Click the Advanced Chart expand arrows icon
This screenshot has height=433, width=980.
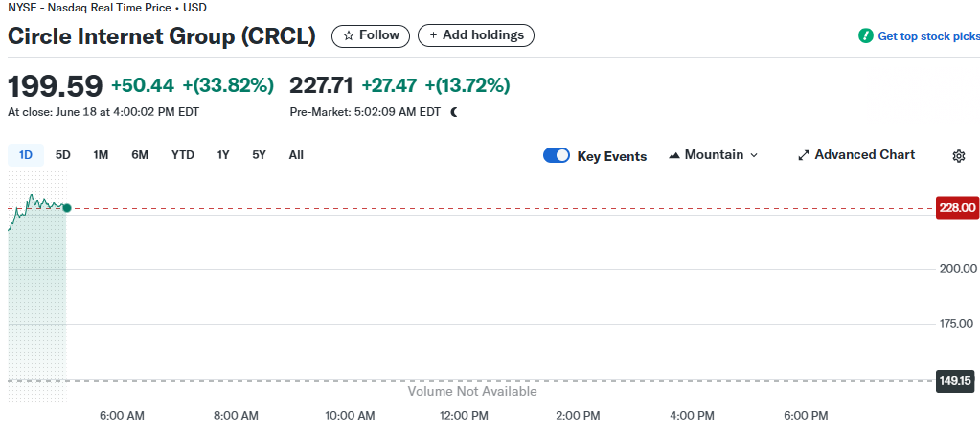(804, 155)
